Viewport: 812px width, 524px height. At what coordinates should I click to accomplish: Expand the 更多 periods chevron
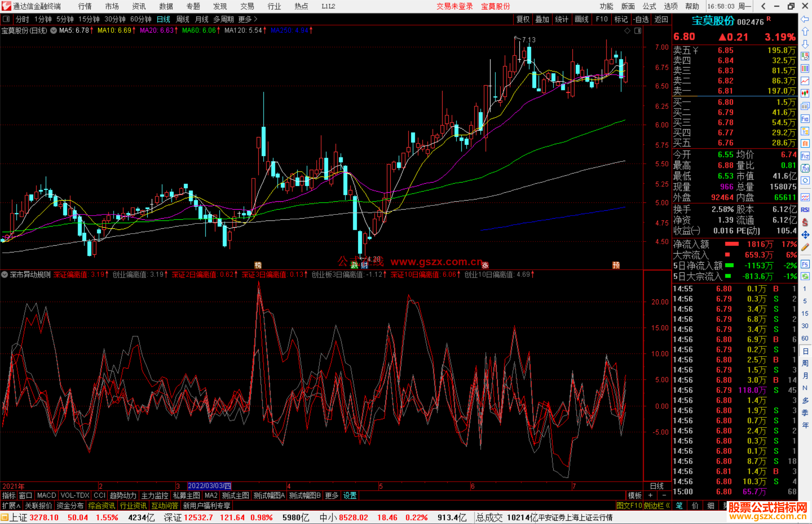coord(256,19)
